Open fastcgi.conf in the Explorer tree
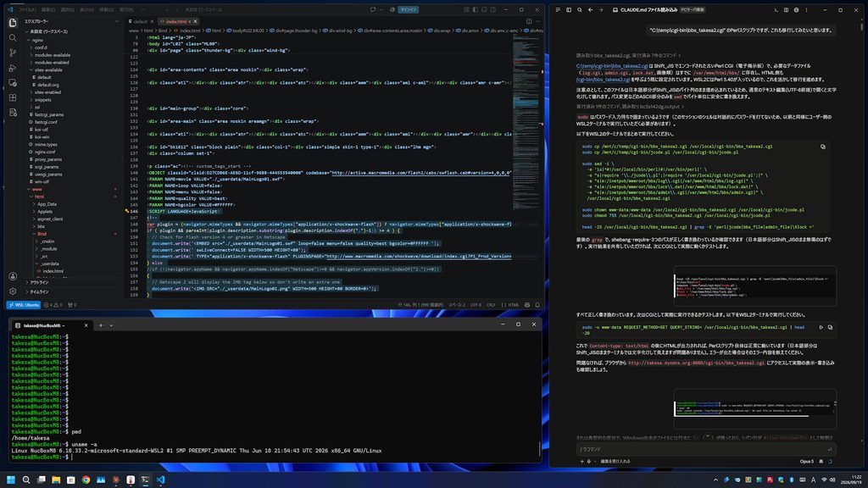 pyautogui.click(x=46, y=122)
